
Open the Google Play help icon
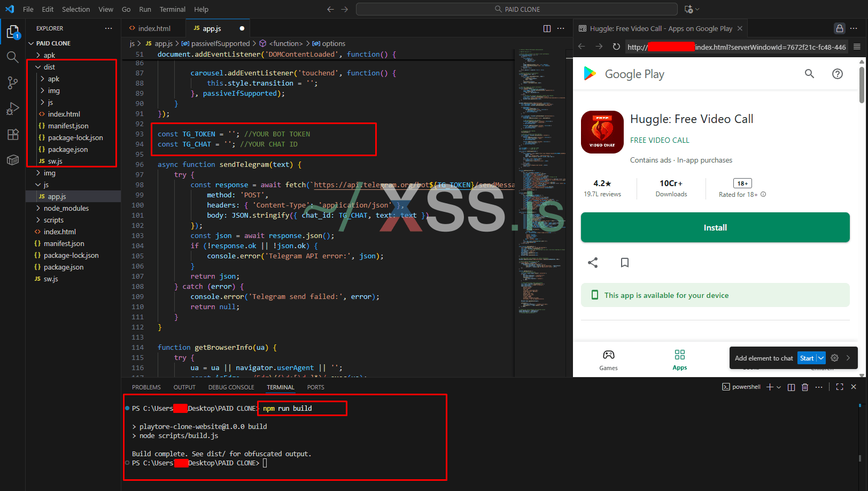pos(838,74)
